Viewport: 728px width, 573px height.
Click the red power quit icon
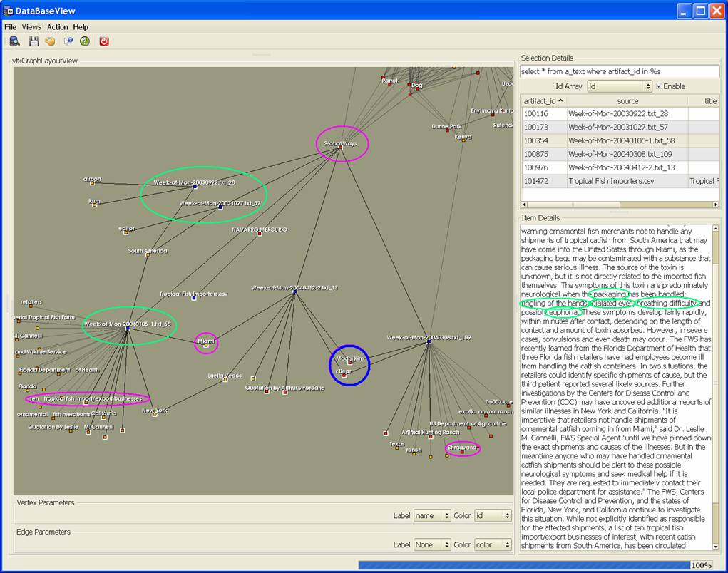(104, 41)
